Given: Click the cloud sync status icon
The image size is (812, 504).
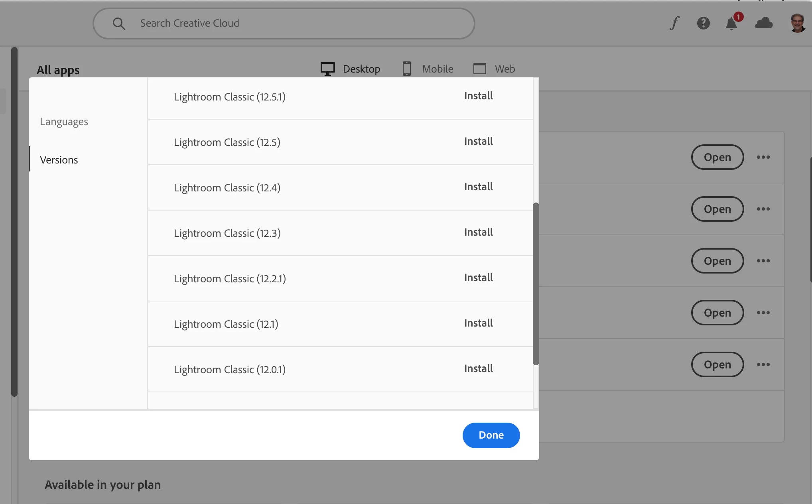Looking at the screenshot, I should pyautogui.click(x=763, y=23).
